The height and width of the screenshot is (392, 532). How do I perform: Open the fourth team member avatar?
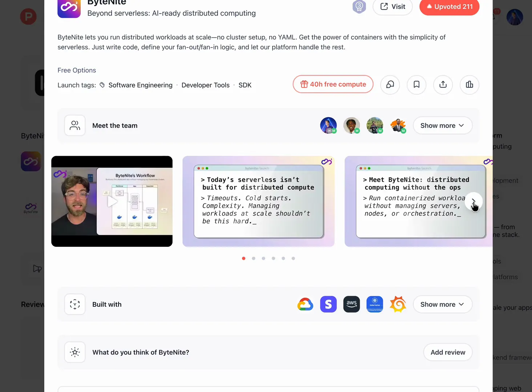click(398, 126)
